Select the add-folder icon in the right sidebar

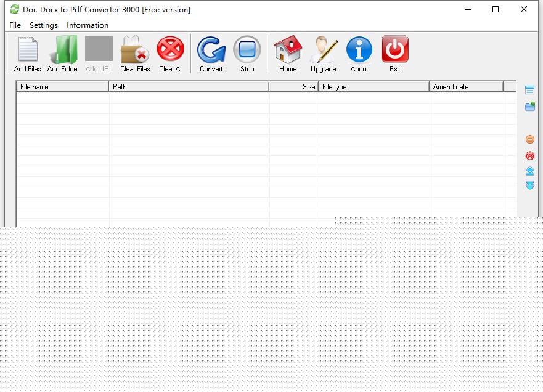point(529,106)
